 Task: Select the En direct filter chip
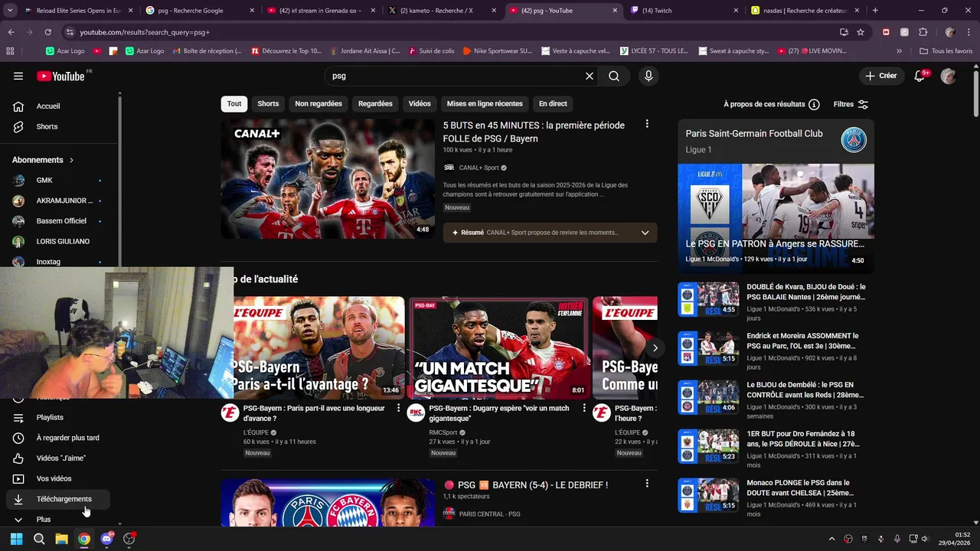(x=553, y=104)
